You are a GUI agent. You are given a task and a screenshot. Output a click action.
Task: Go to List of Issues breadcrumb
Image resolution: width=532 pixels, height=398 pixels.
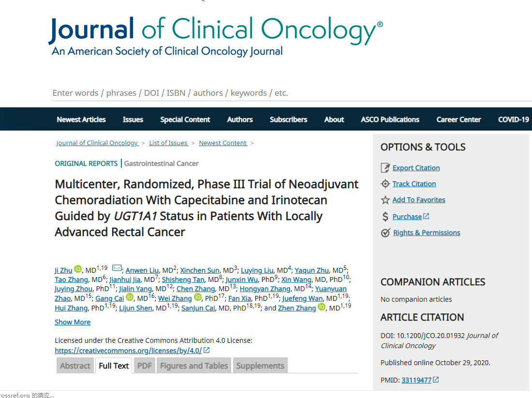168,143
